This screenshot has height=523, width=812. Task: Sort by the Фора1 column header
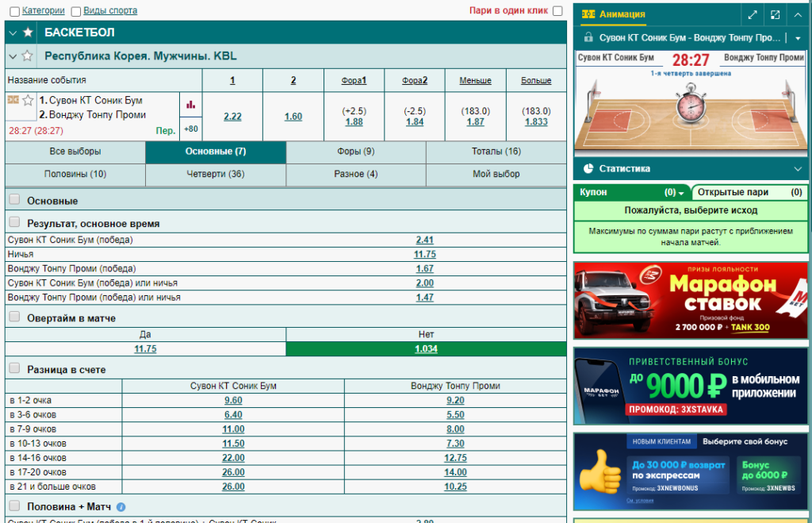pos(354,81)
